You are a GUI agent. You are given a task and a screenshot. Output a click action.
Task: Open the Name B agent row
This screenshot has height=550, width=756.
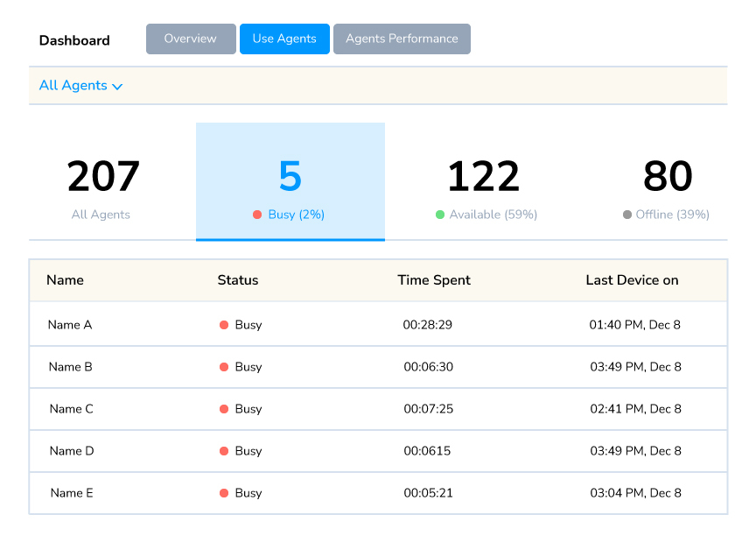(x=70, y=367)
